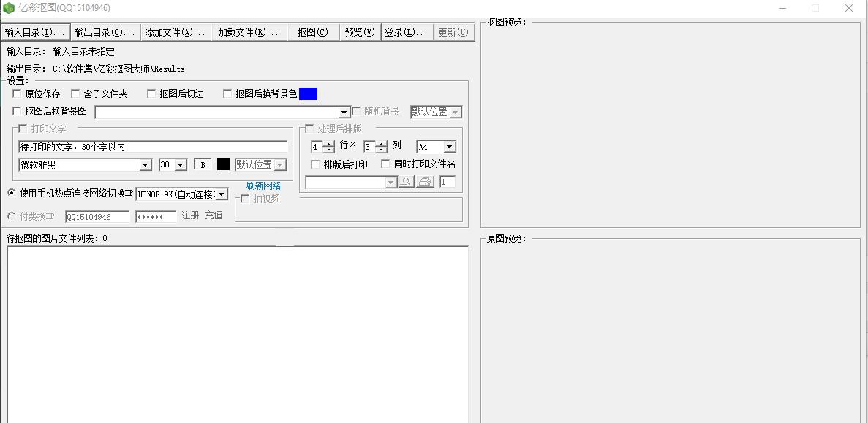Click the blue background color swatch
Viewport: 868px width, 423px height.
310,94
